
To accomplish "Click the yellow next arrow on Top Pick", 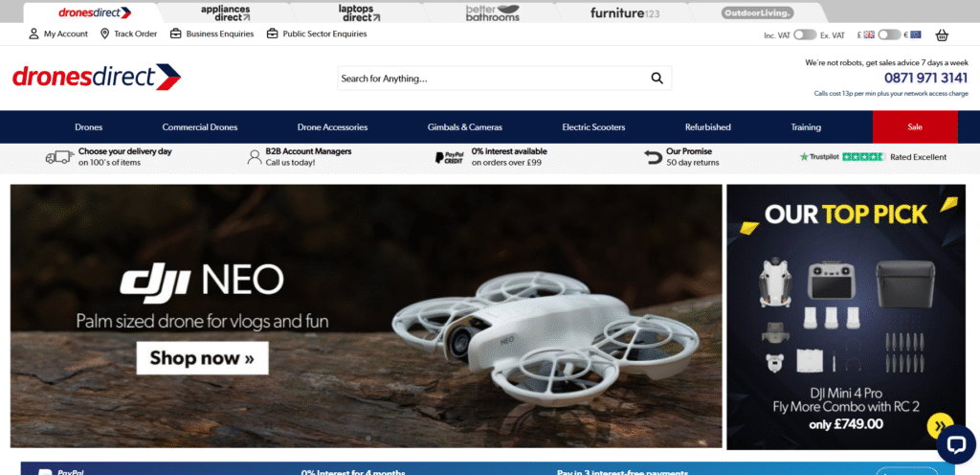I will click(938, 425).
